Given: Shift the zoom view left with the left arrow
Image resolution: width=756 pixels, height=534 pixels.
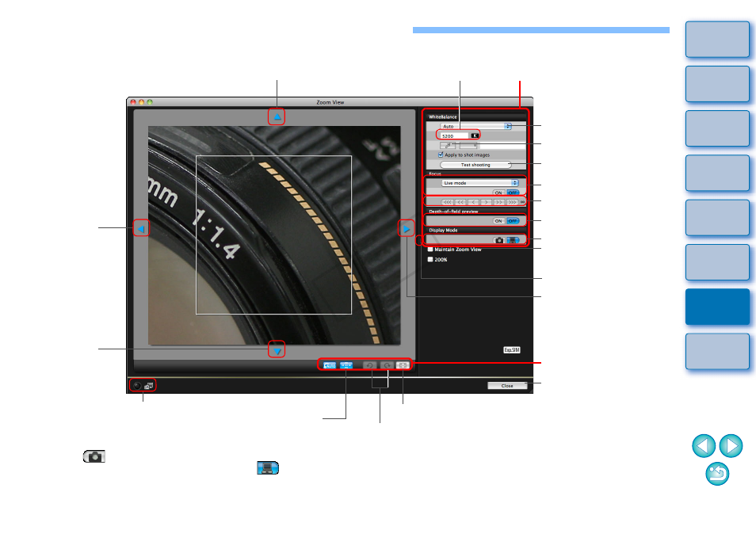Looking at the screenshot, I should click(x=141, y=228).
